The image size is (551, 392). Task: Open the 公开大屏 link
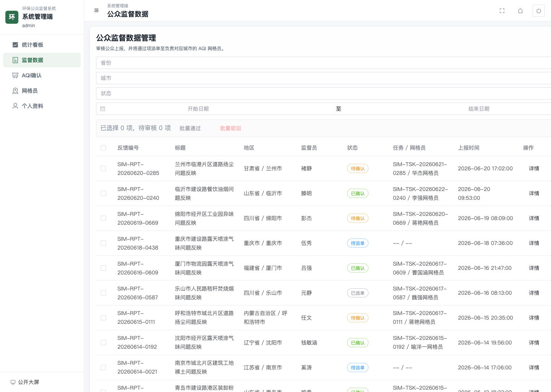(25, 382)
